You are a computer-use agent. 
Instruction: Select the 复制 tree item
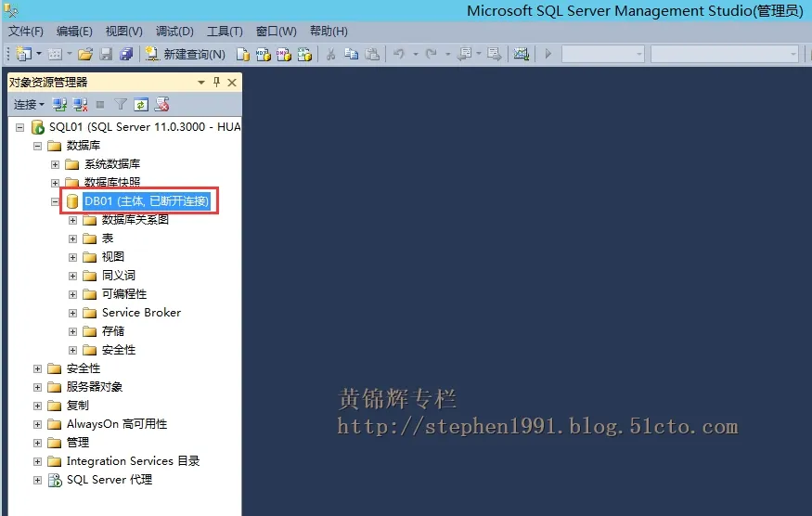coord(78,406)
